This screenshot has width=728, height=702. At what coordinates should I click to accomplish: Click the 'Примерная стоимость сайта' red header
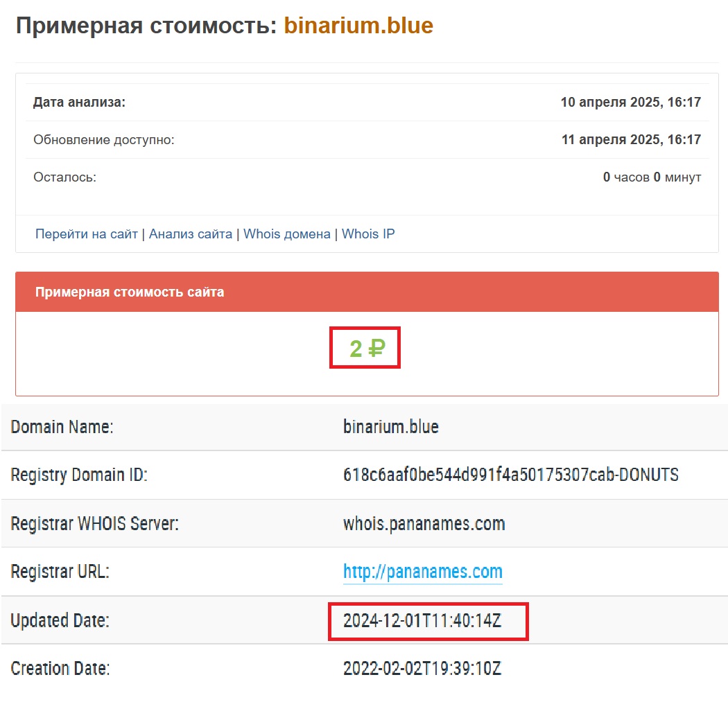[x=130, y=292]
